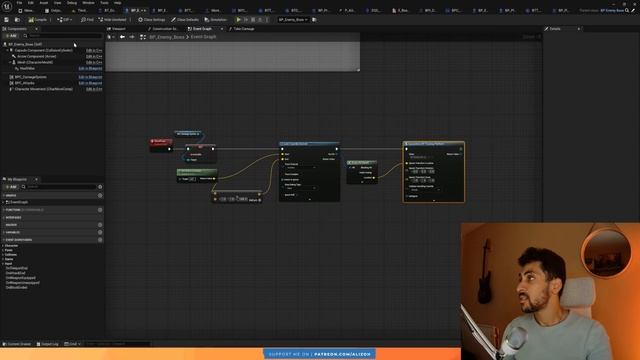The image size is (640, 360).
Task: Open the Edit menu
Action: click(31, 3)
